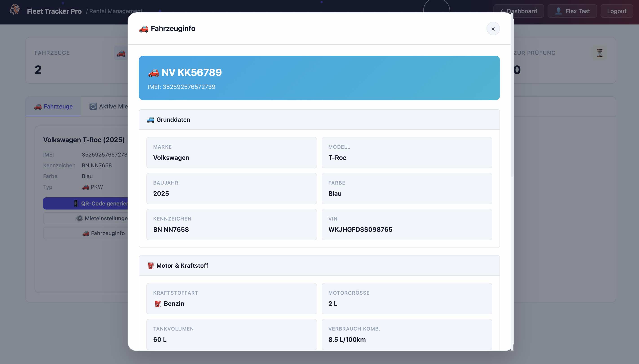Click the Verbrauch value 8.5 L/100km
This screenshot has width=639, height=364.
(x=347, y=340)
